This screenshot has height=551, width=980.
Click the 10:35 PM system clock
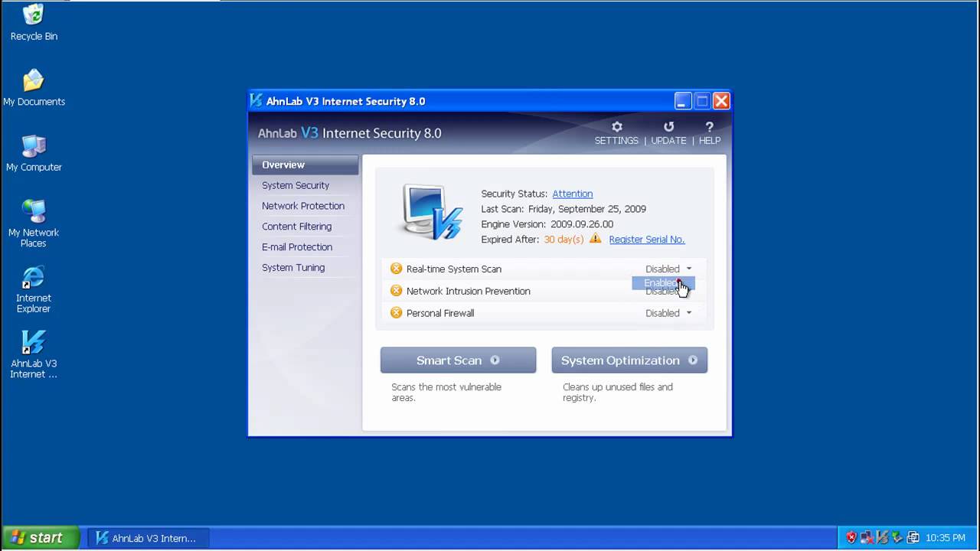tap(946, 538)
